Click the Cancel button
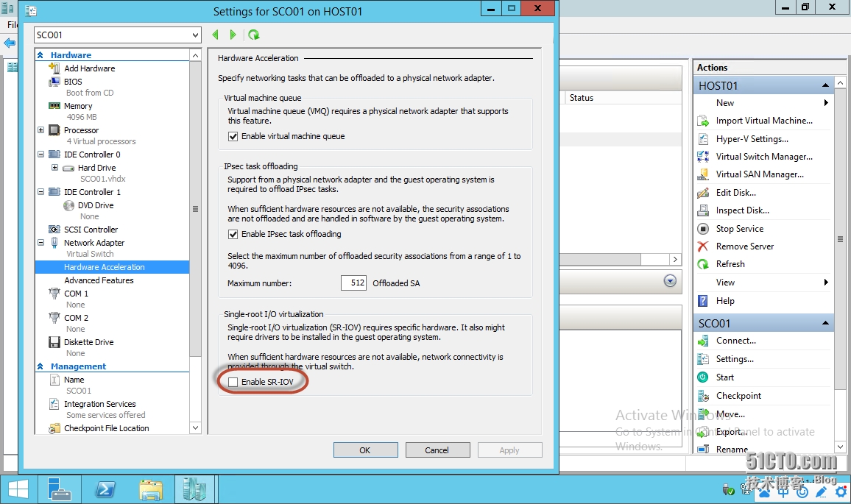The image size is (851, 504). tap(437, 450)
